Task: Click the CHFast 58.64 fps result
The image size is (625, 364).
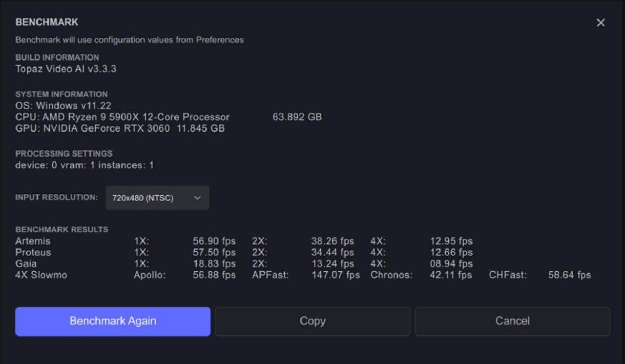Action: pos(569,275)
